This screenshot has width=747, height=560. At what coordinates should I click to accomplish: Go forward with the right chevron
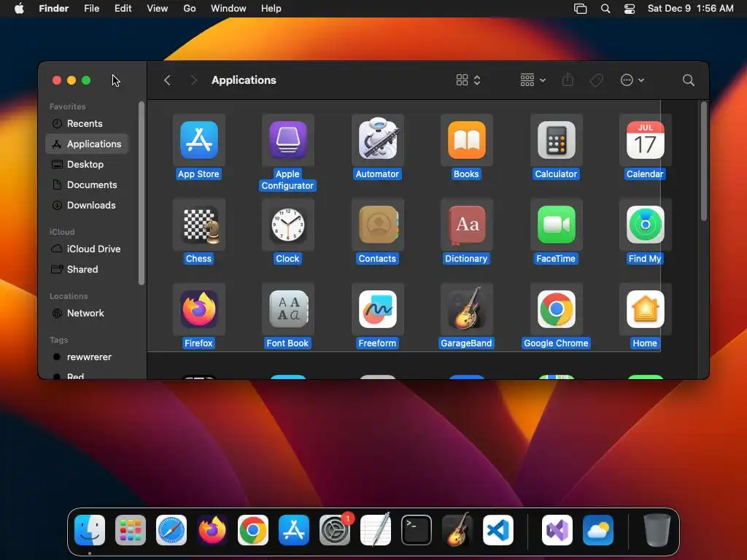pos(193,80)
